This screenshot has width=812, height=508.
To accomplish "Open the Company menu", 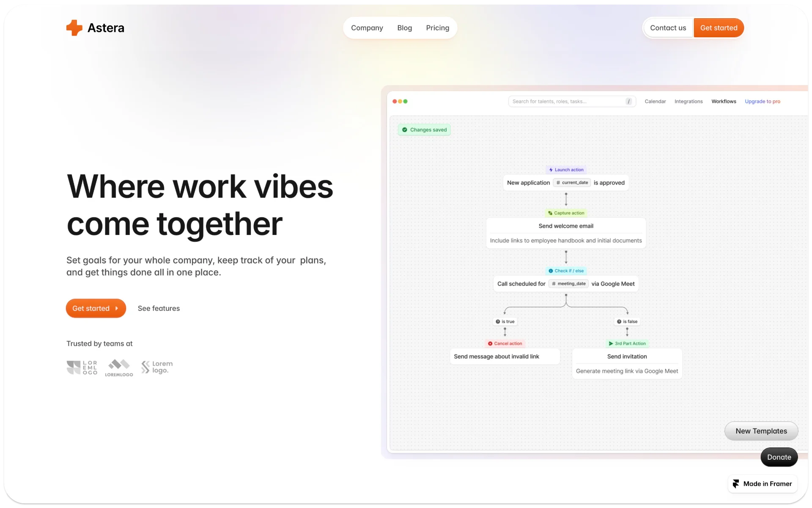I will [x=367, y=28].
